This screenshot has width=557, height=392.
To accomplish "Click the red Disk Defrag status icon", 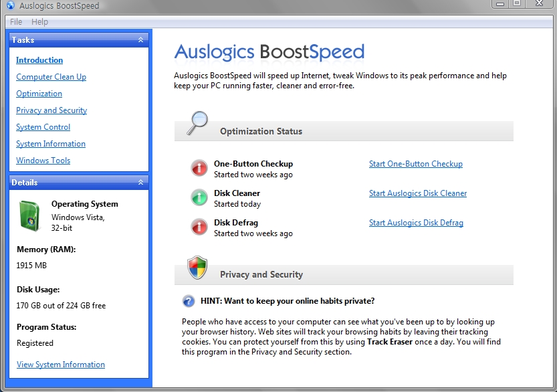I will [x=199, y=227].
